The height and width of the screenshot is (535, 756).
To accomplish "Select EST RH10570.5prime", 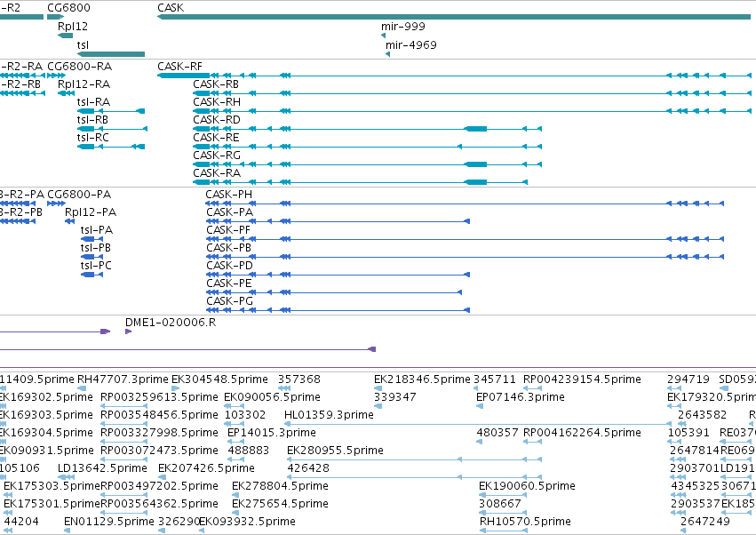I will tap(504, 531).
